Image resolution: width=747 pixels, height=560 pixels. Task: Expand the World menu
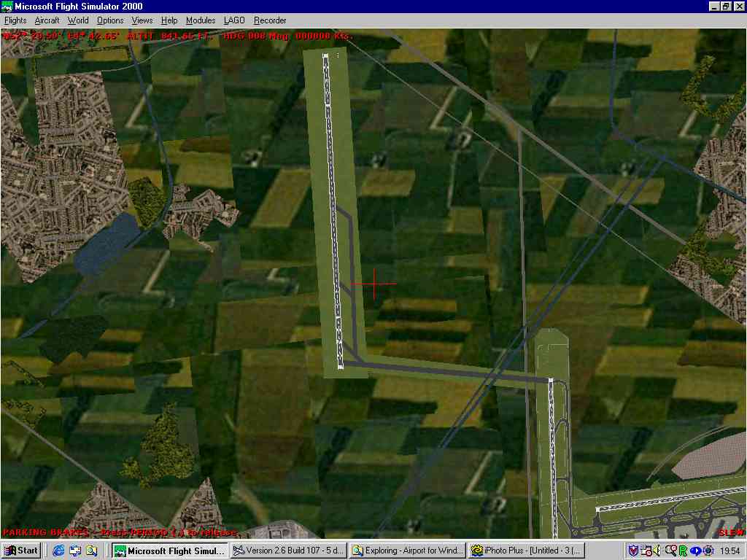(78, 20)
